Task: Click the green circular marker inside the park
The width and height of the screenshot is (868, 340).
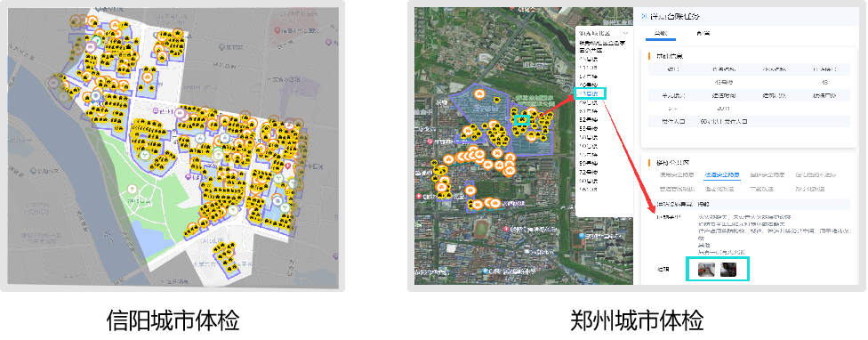Action: tap(133, 189)
